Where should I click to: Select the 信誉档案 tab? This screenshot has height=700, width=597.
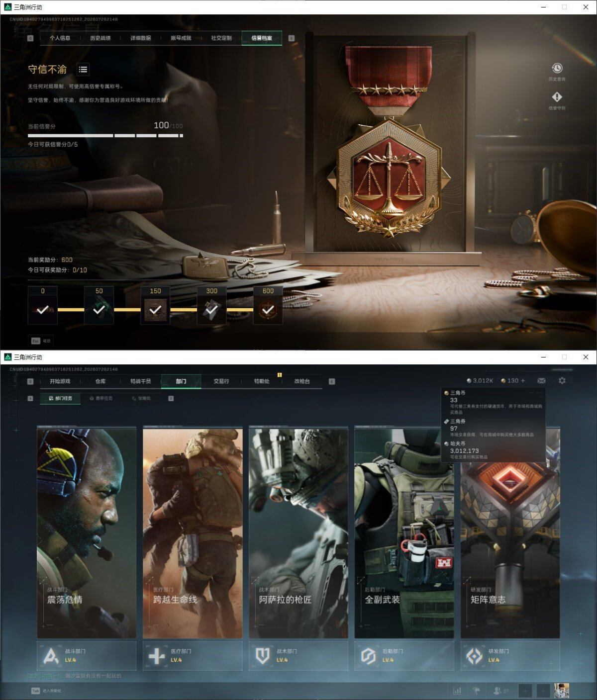(262, 38)
